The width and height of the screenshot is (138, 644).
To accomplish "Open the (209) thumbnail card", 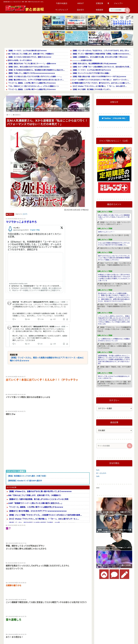I will 76,38.
